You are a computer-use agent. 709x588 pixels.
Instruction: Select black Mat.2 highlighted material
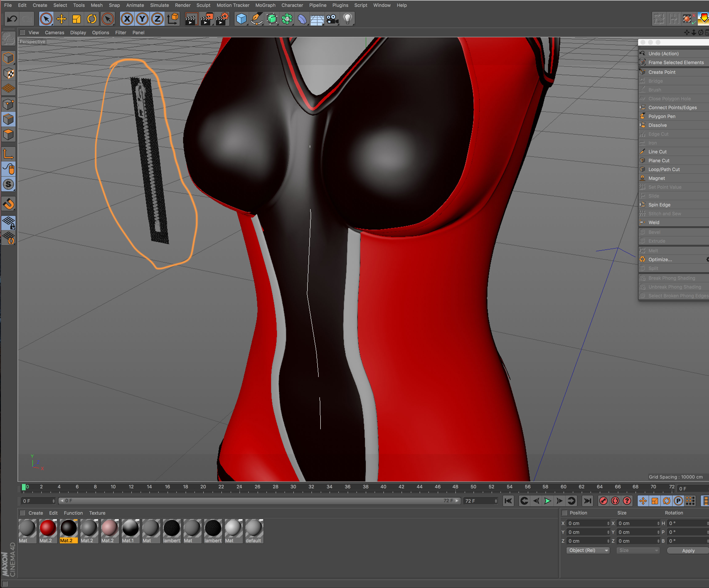pyautogui.click(x=69, y=531)
